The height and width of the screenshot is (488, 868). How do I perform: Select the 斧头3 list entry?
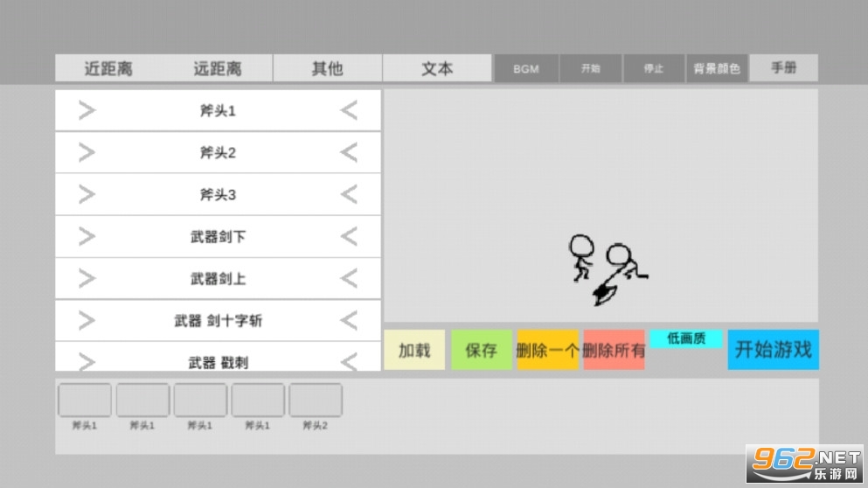tap(219, 194)
